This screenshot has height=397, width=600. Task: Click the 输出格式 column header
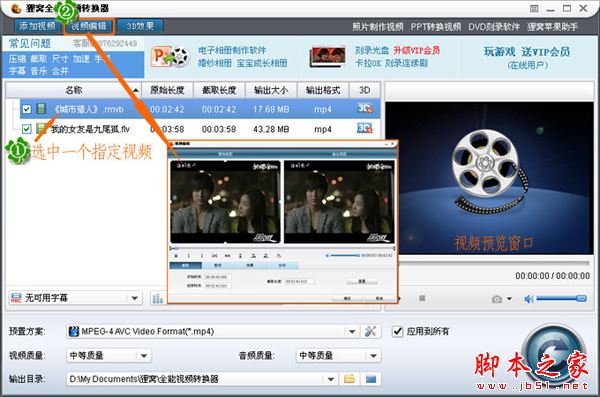click(323, 90)
